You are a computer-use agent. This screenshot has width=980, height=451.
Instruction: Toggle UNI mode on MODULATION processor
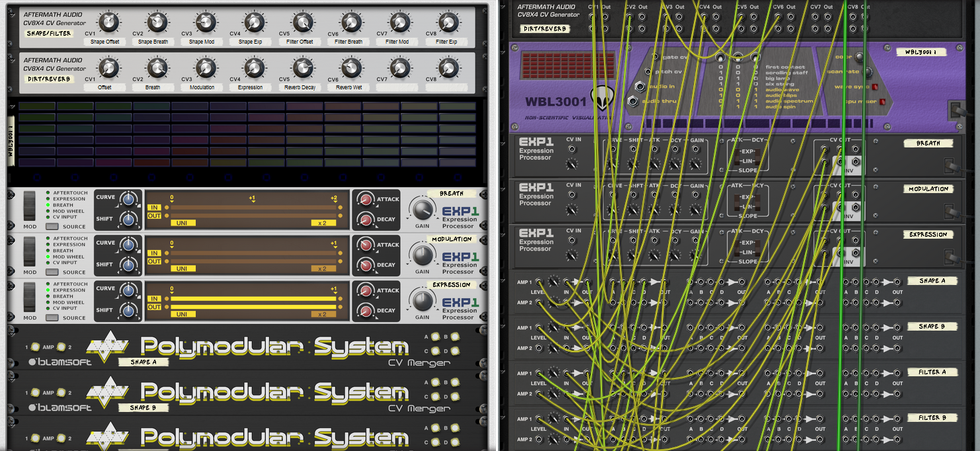point(183,268)
